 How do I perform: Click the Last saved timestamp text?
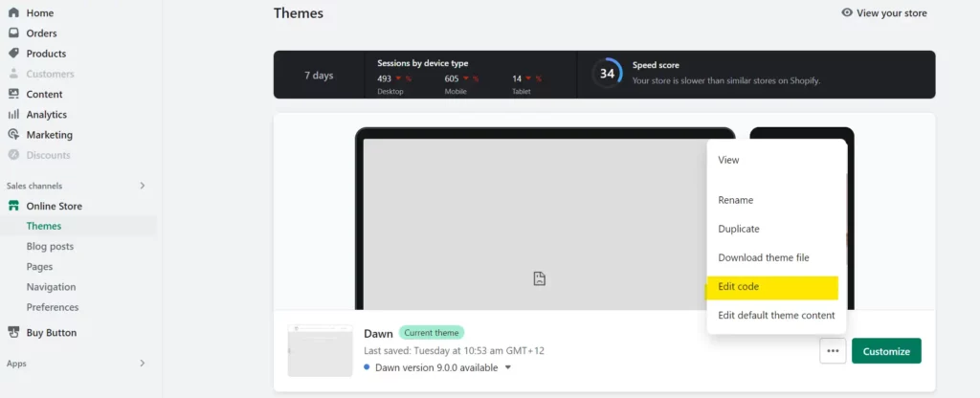tap(454, 350)
